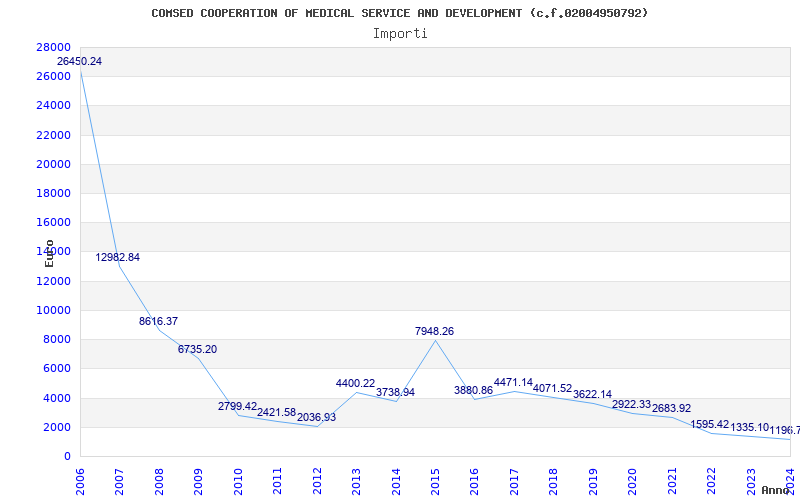Click the 2010 year axis label
This screenshot has width=800, height=500.
click(238, 482)
